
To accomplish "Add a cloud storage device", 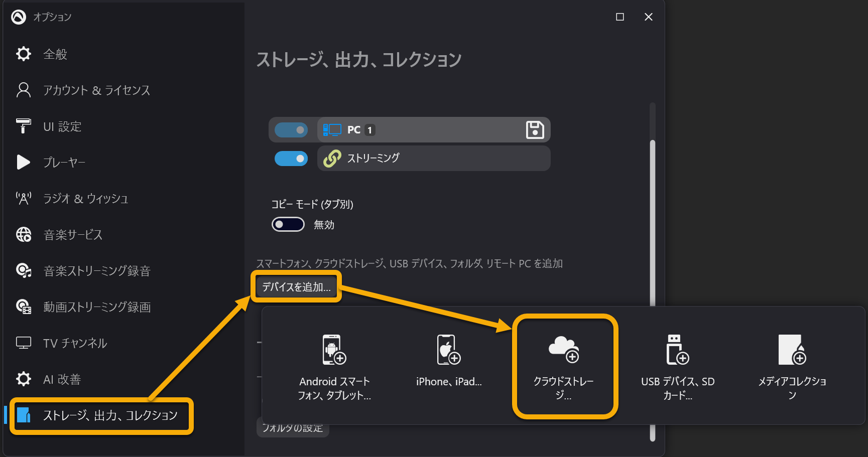I will 564,367.
